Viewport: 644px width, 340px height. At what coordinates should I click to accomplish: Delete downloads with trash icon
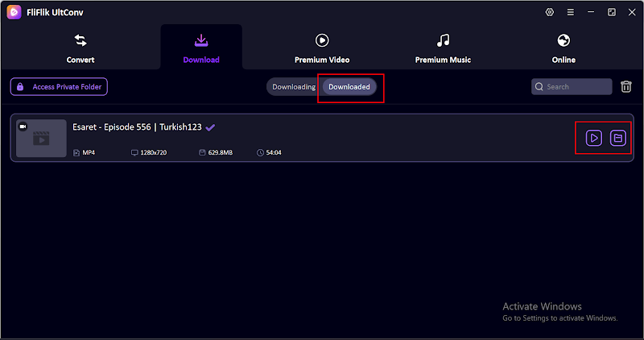[x=626, y=87]
